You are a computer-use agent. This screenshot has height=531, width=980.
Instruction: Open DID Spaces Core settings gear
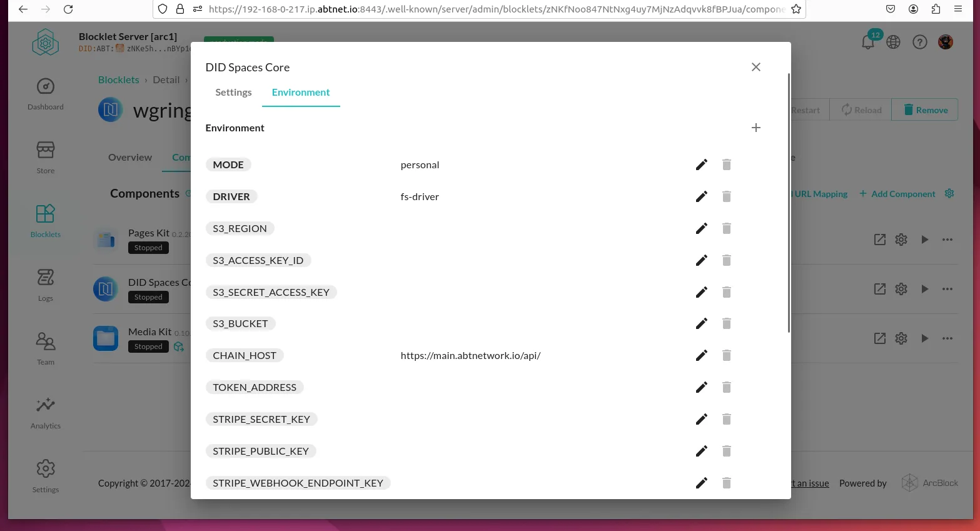click(901, 289)
